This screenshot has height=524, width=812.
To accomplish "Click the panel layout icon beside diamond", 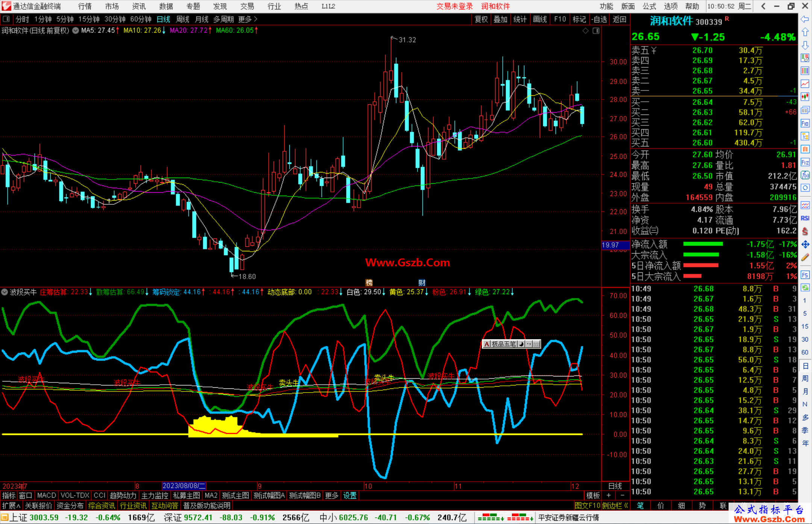I will pos(596,31).
